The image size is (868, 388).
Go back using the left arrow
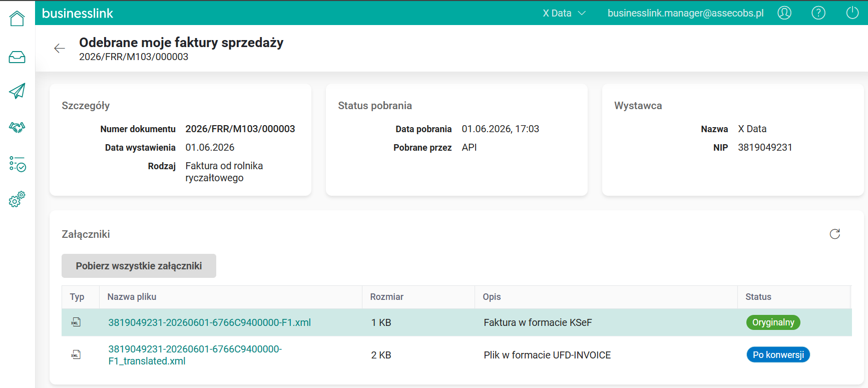(x=60, y=48)
